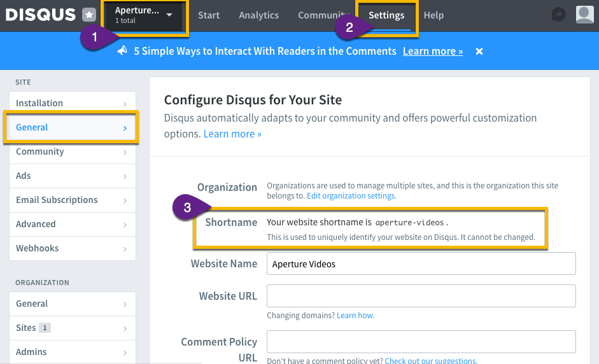Open the Edit organization settings link
Screen dimensions: 599x364
(351, 196)
